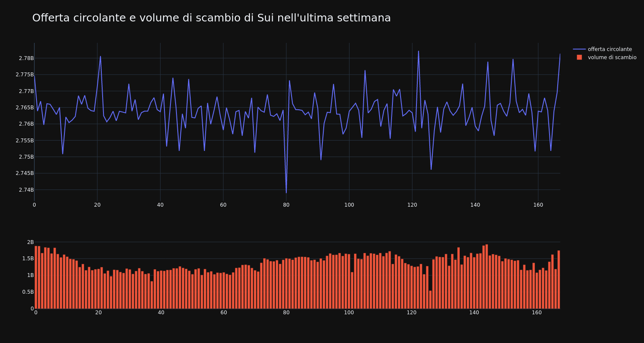
Task: Click the 2.76B y-axis label
Action: [x=26, y=124]
